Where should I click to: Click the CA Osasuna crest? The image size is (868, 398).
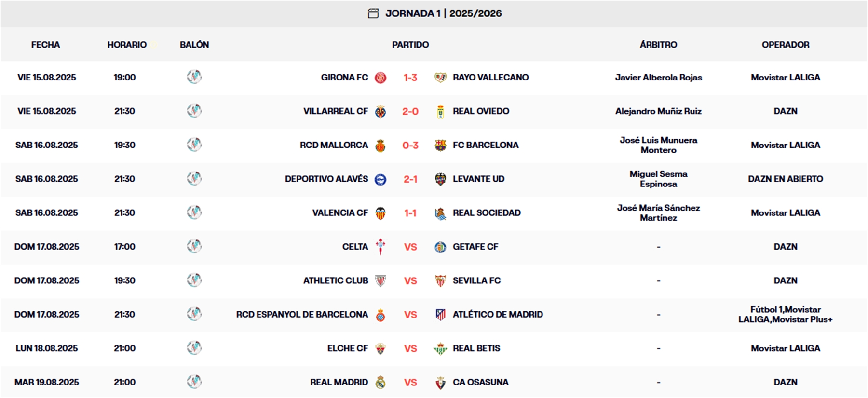pos(440,382)
